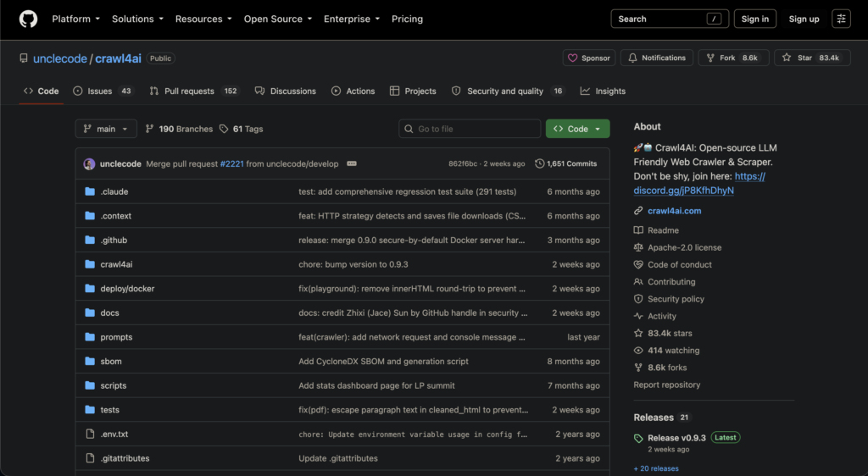Expand the Platform menu

pyautogui.click(x=75, y=19)
